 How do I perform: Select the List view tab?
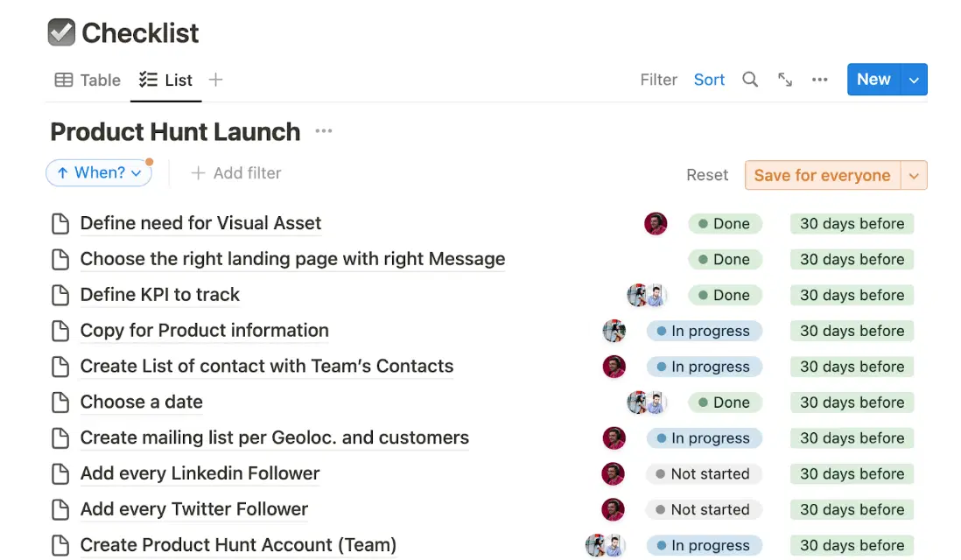pyautogui.click(x=166, y=80)
